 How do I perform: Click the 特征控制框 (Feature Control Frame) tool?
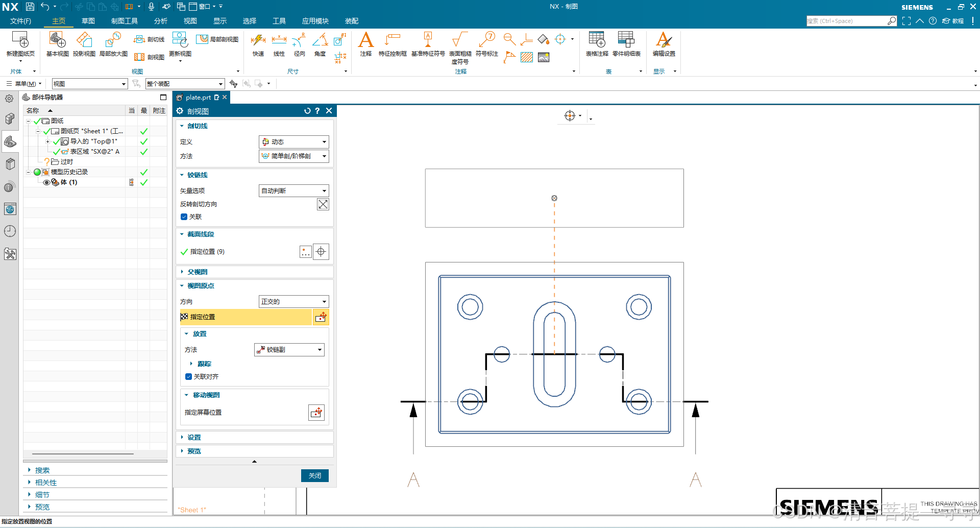tap(392, 44)
